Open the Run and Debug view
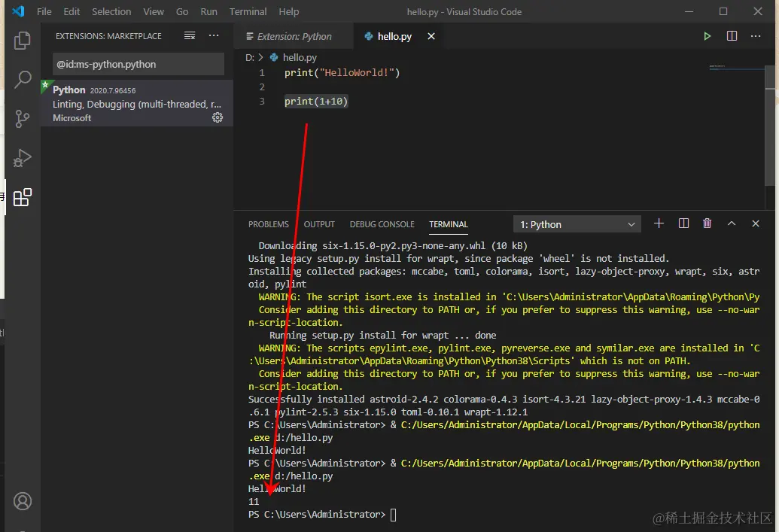This screenshot has width=779, height=532. 23,158
